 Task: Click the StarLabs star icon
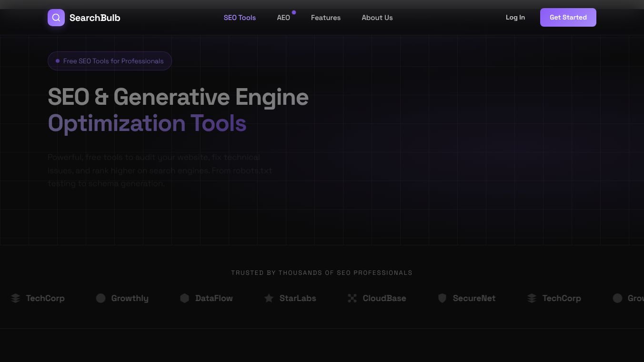point(269,298)
